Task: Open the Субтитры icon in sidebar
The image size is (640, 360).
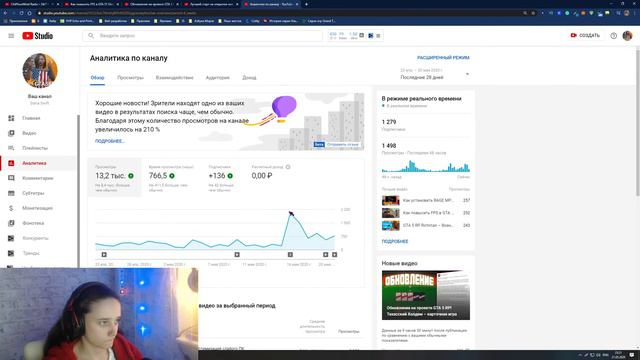Action: pyautogui.click(x=11, y=193)
